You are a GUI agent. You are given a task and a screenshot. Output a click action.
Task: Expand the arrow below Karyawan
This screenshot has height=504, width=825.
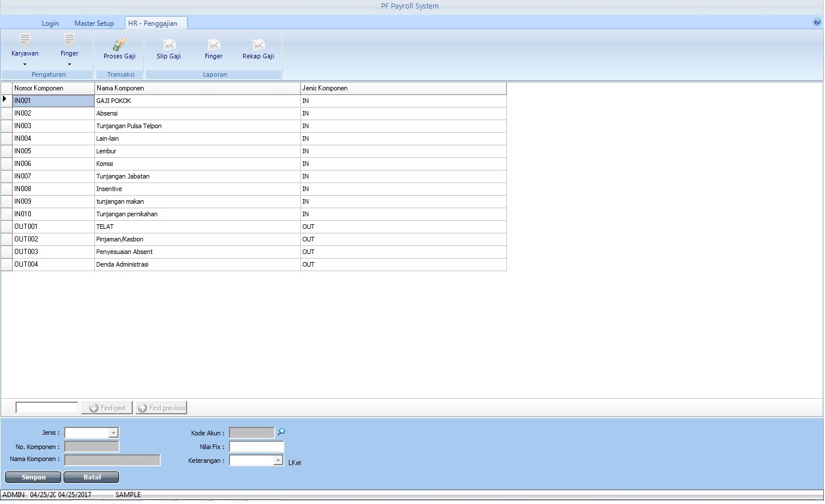point(25,65)
